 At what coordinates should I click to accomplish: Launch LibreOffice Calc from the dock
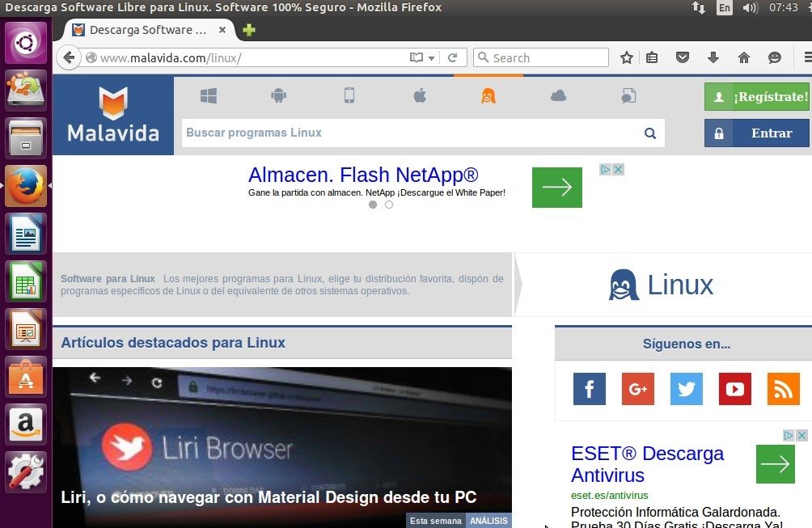pyautogui.click(x=25, y=281)
